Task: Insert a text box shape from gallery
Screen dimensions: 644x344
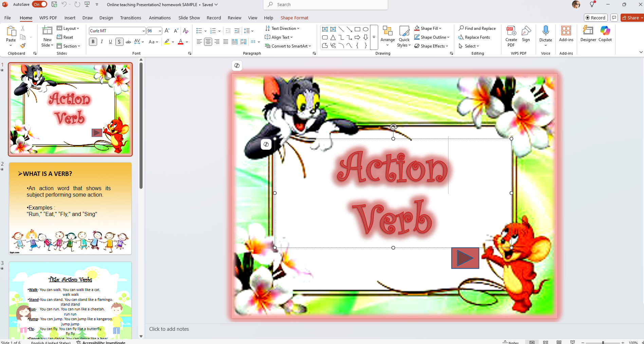Action: [x=325, y=29]
